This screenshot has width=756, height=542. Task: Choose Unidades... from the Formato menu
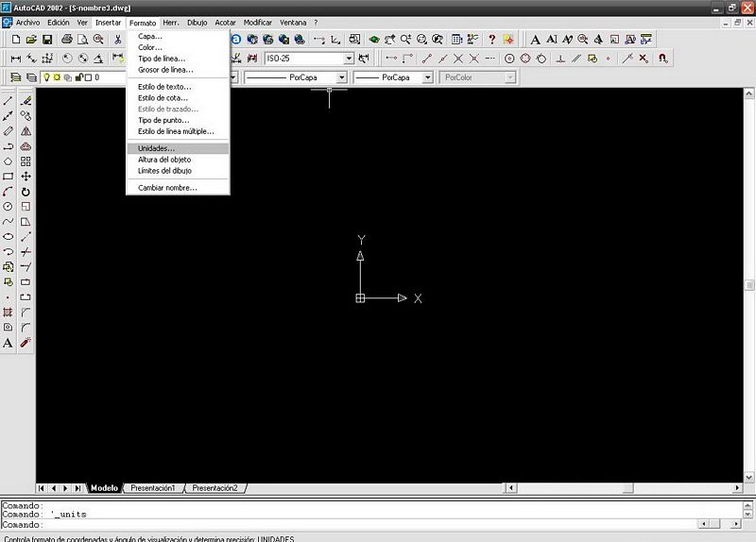coord(178,148)
